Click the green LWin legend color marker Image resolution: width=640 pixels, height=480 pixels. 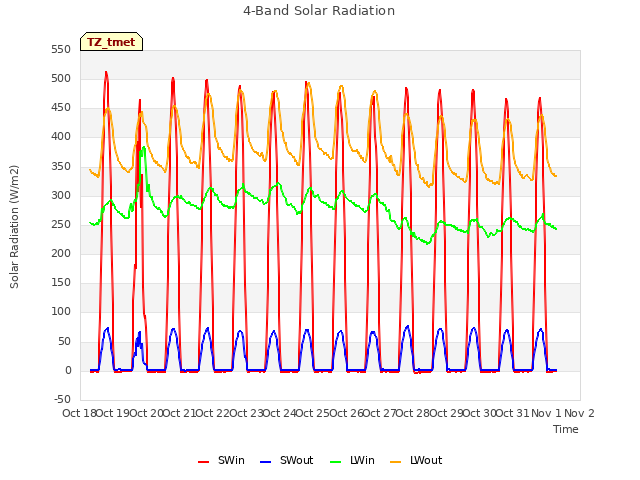336,462
